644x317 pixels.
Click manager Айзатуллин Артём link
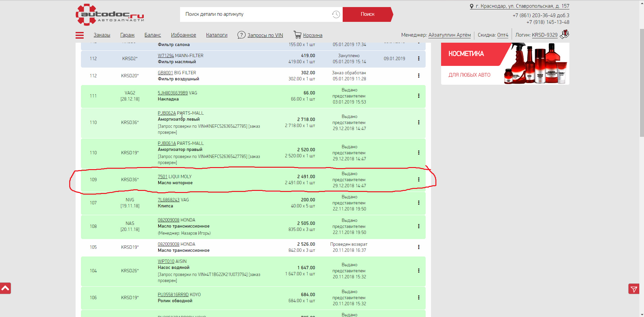coord(449,35)
